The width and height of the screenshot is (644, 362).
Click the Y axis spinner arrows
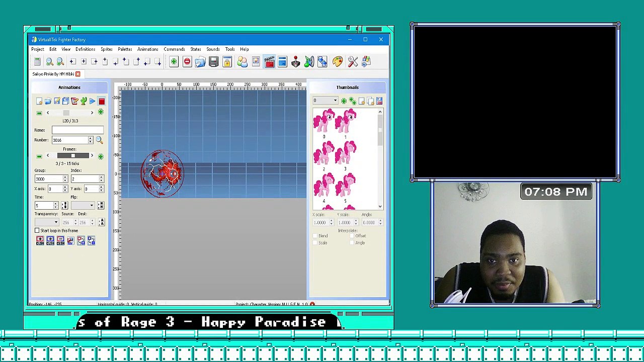tap(101, 189)
